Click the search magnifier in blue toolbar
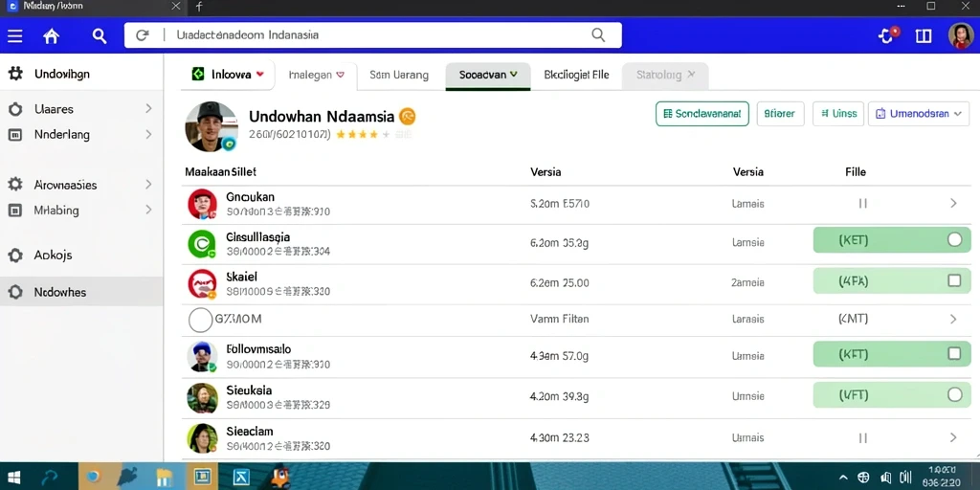 (x=100, y=35)
